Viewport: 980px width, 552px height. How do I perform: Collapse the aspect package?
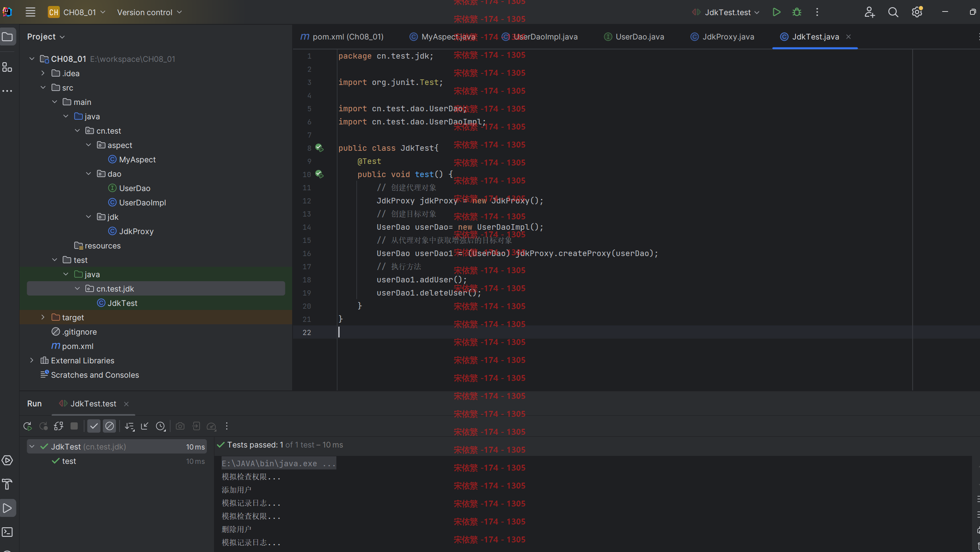pos(88,145)
